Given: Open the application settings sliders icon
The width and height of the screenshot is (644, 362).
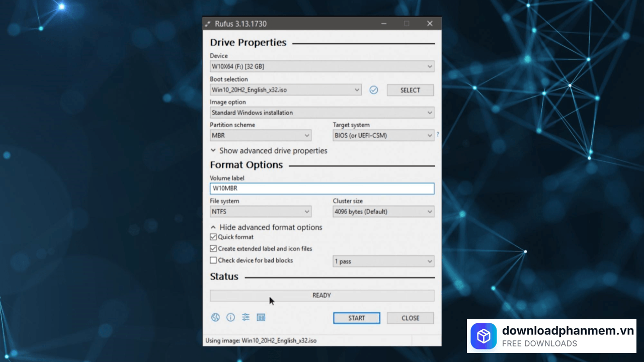Looking at the screenshot, I should tap(246, 317).
